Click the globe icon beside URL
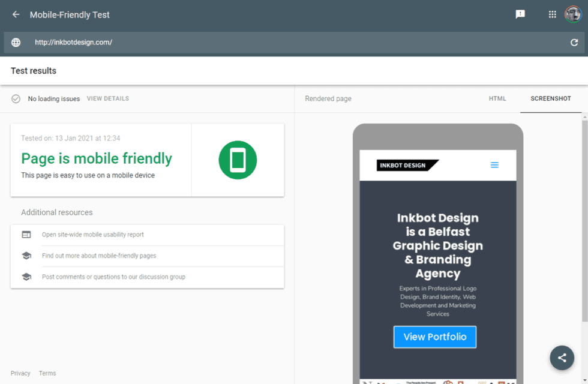Screen dimensions: 588x384 (16, 43)
